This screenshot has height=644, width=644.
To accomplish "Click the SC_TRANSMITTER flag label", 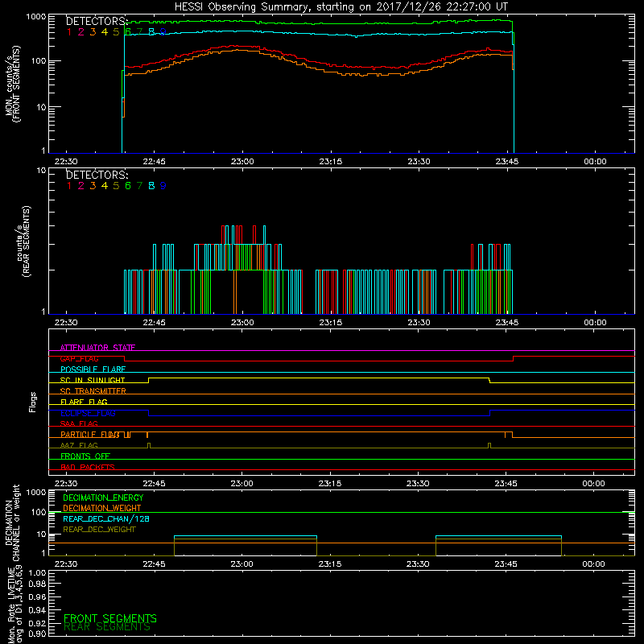I will (x=93, y=390).
